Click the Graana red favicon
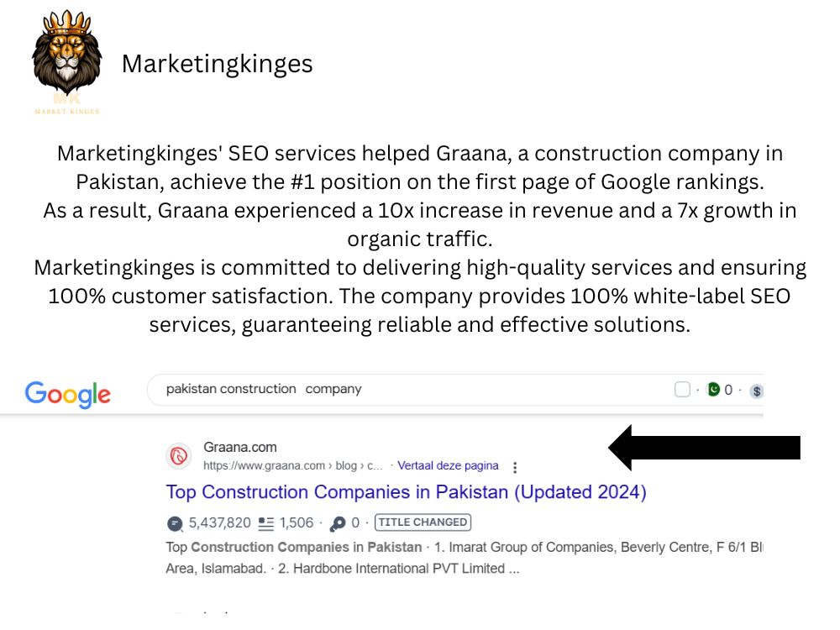The height and width of the screenshot is (630, 840). click(178, 456)
